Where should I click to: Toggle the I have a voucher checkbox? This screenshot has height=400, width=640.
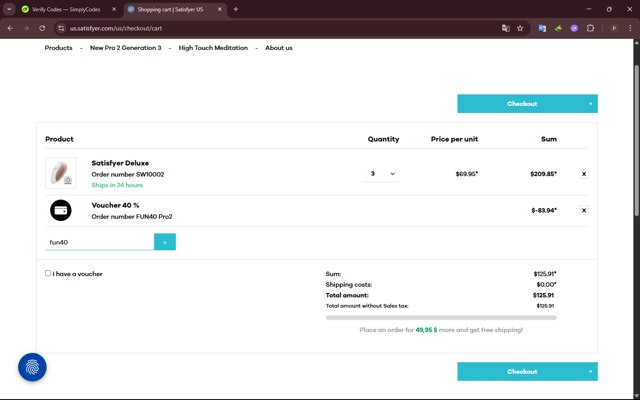click(x=48, y=273)
